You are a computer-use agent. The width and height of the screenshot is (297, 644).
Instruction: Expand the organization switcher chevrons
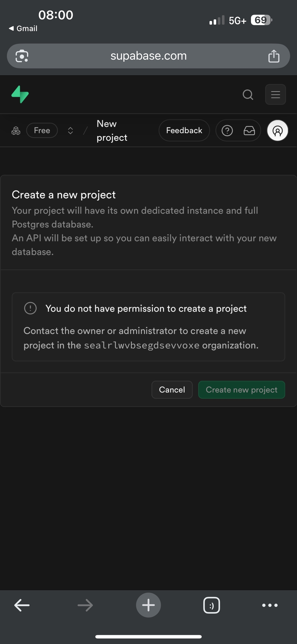(70, 131)
